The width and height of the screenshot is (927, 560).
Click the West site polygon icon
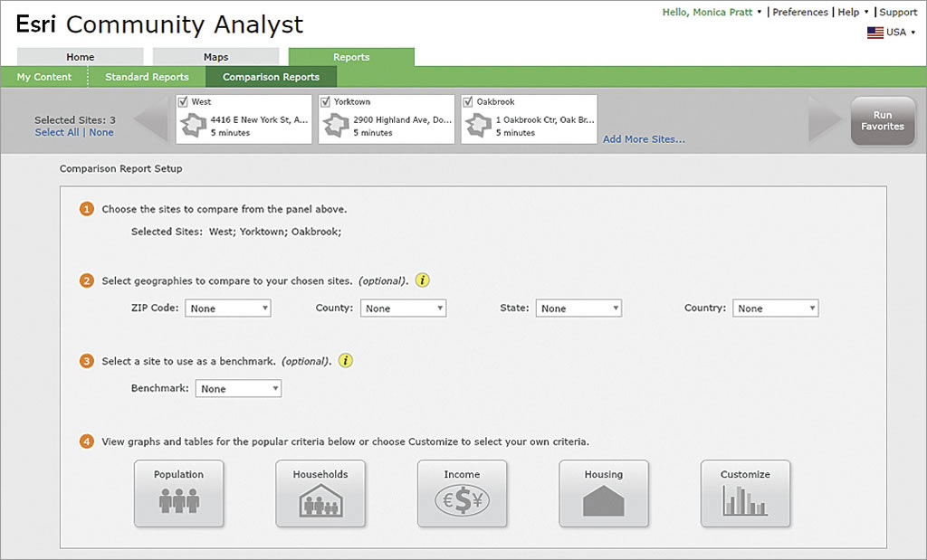[x=194, y=125]
